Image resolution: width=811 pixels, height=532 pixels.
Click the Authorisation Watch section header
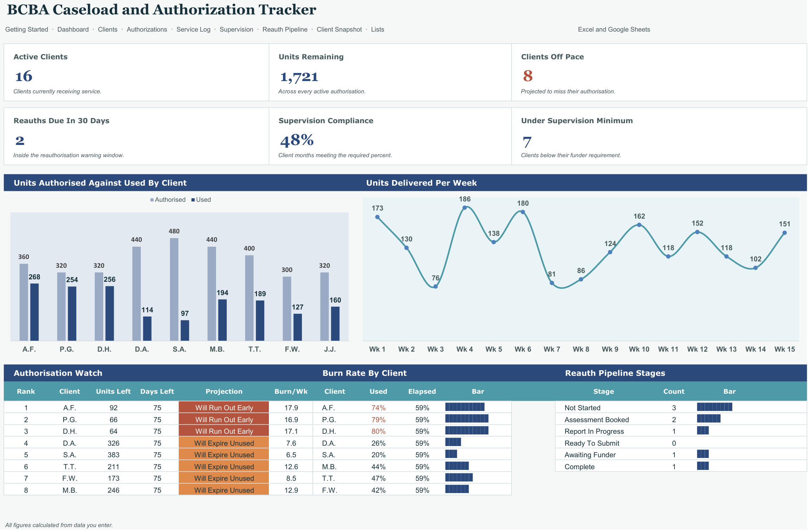pos(58,373)
